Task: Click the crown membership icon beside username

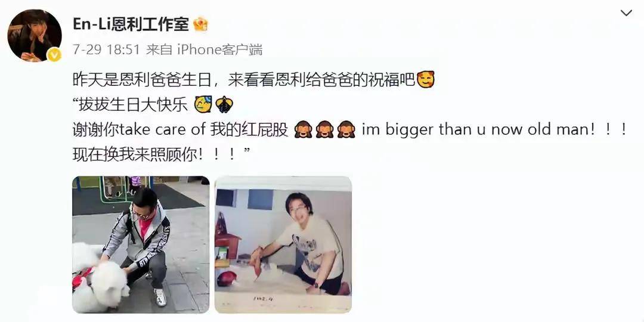Action: pos(201,24)
